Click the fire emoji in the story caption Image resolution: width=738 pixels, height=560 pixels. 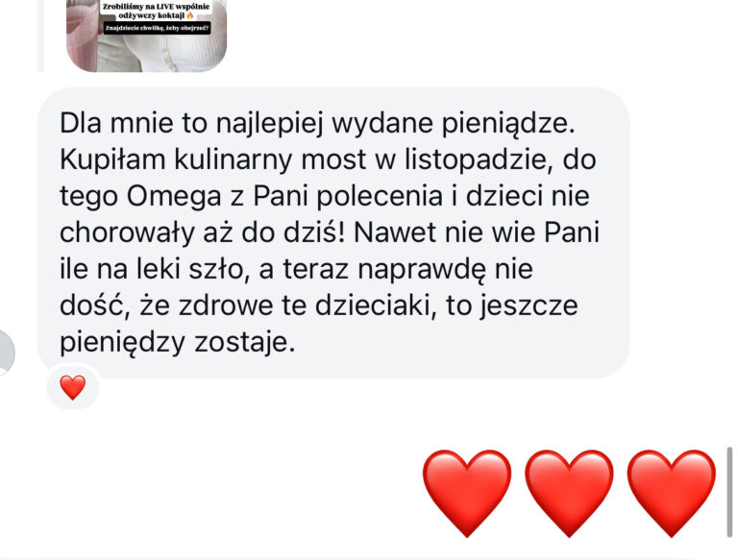point(190,15)
